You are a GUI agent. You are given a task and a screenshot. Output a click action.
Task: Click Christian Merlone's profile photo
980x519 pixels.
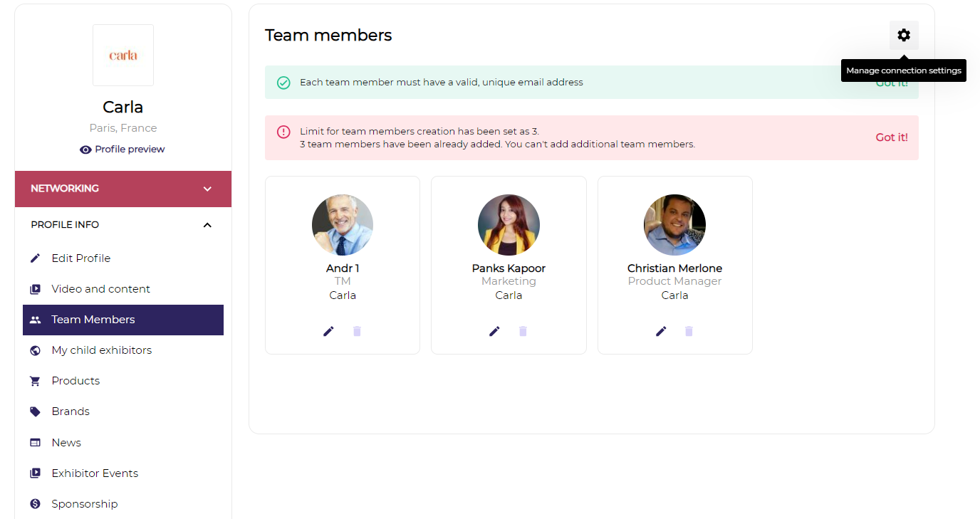coord(674,225)
